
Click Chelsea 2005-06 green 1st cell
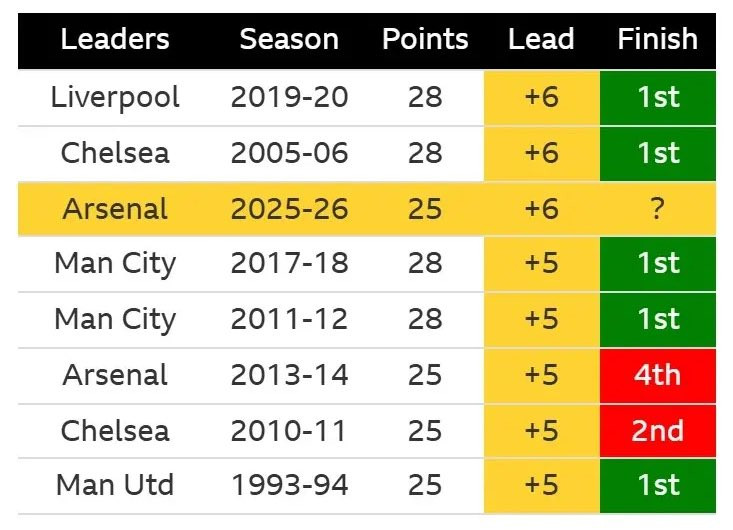[x=658, y=153]
